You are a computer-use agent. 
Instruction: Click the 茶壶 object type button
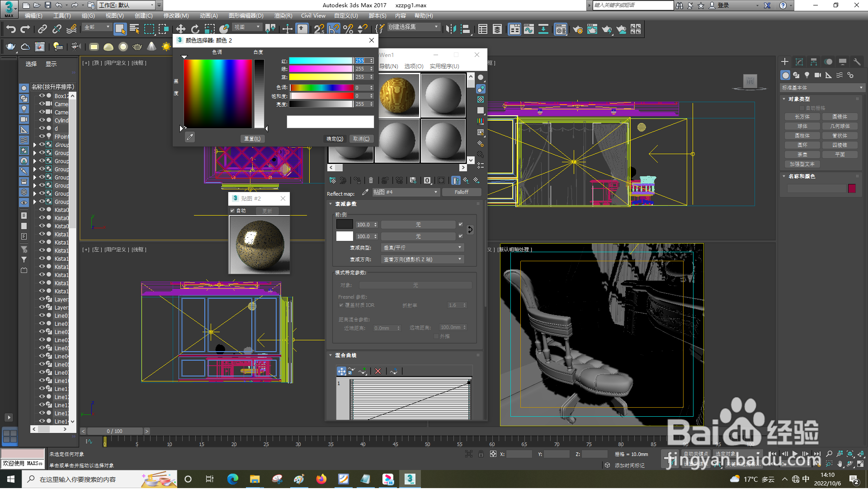[802, 155]
